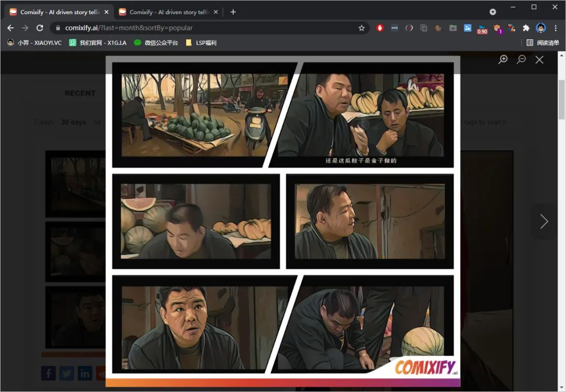
Task: Open the X1G.LA bookmark
Action: [98, 42]
